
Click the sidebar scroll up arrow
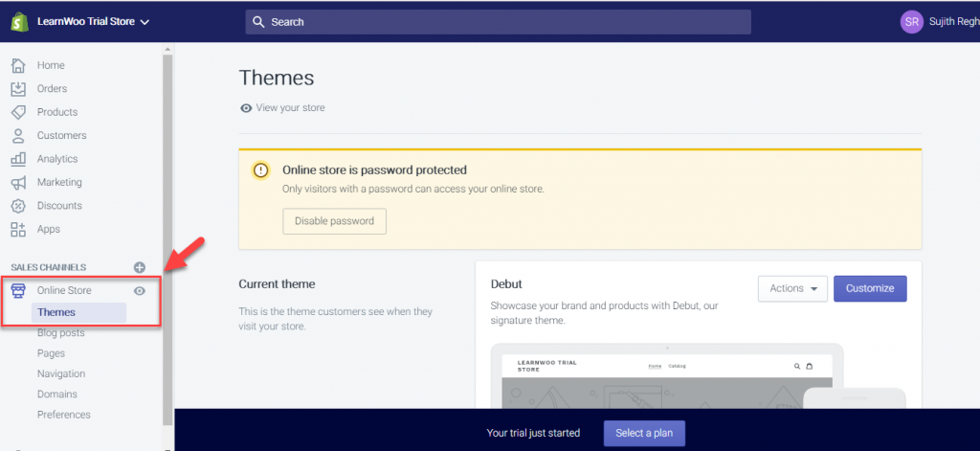(x=167, y=49)
